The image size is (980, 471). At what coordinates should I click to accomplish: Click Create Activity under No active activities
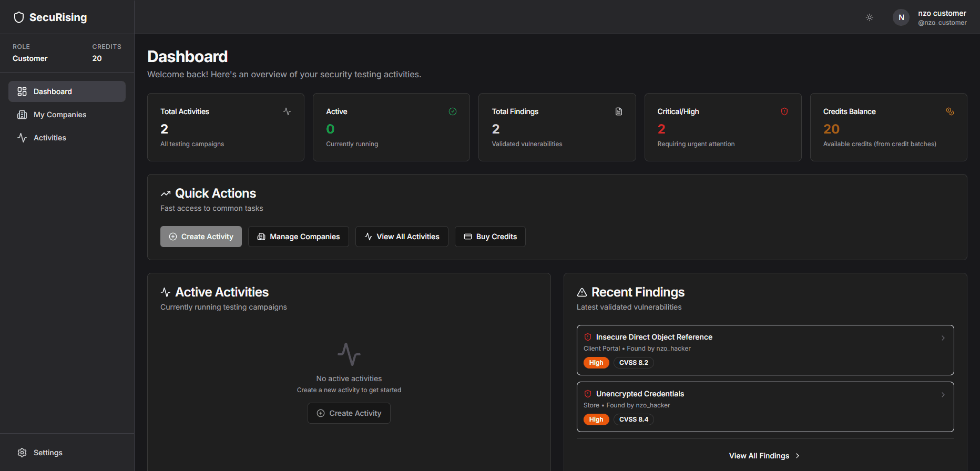point(349,413)
